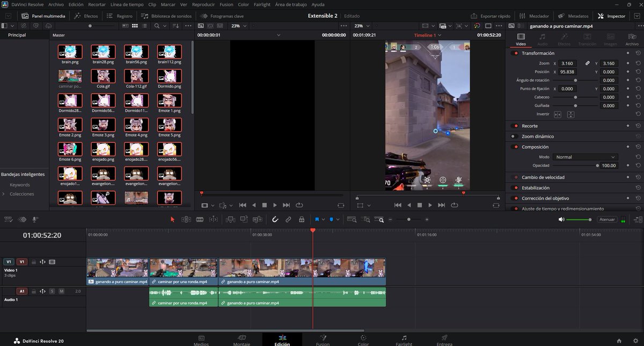Expand the Colecciones smart bin
Image resolution: width=644 pixels, height=346 pixels.
pyautogui.click(x=3, y=194)
